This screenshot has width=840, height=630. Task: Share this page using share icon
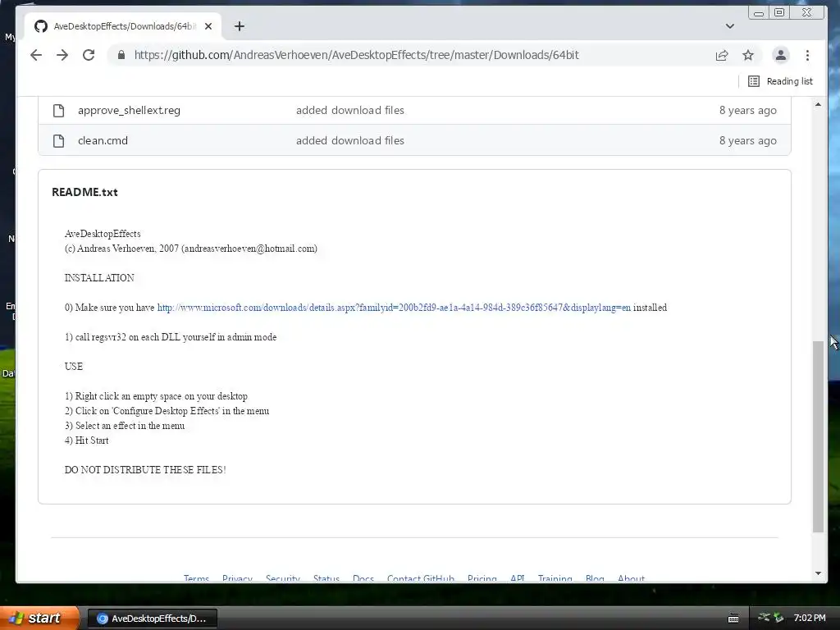coord(722,55)
